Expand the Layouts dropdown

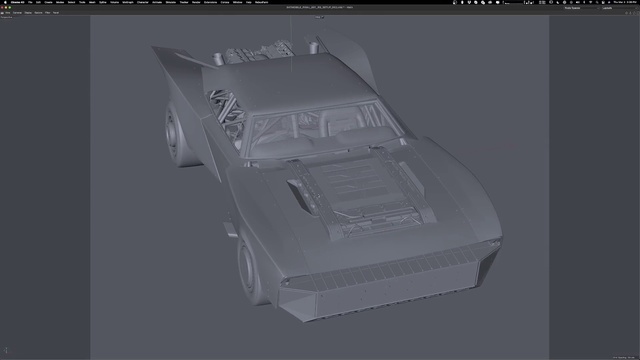619,8
